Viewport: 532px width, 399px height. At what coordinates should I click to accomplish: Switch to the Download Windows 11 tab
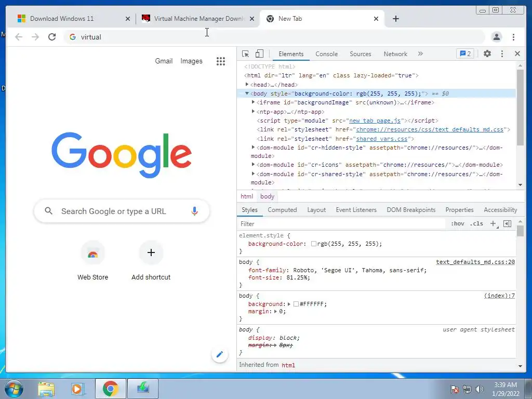(x=73, y=19)
